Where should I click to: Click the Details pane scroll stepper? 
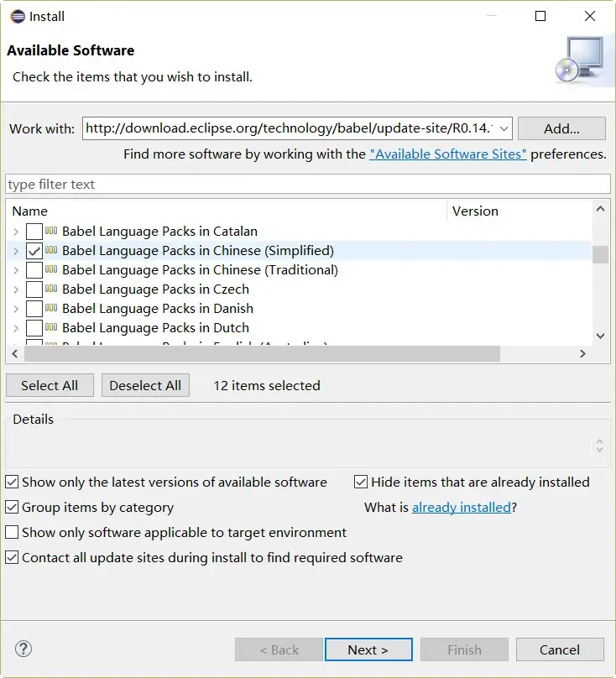pos(599,446)
